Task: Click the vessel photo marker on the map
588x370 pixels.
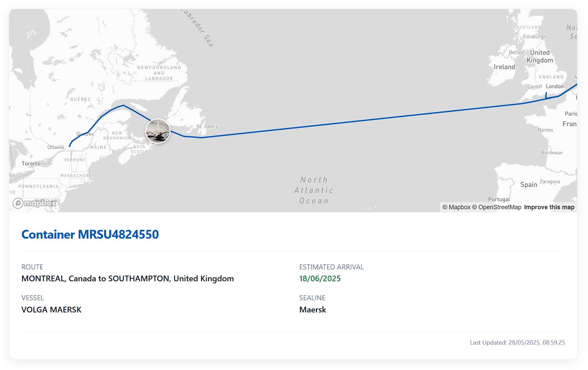Action: [x=158, y=131]
